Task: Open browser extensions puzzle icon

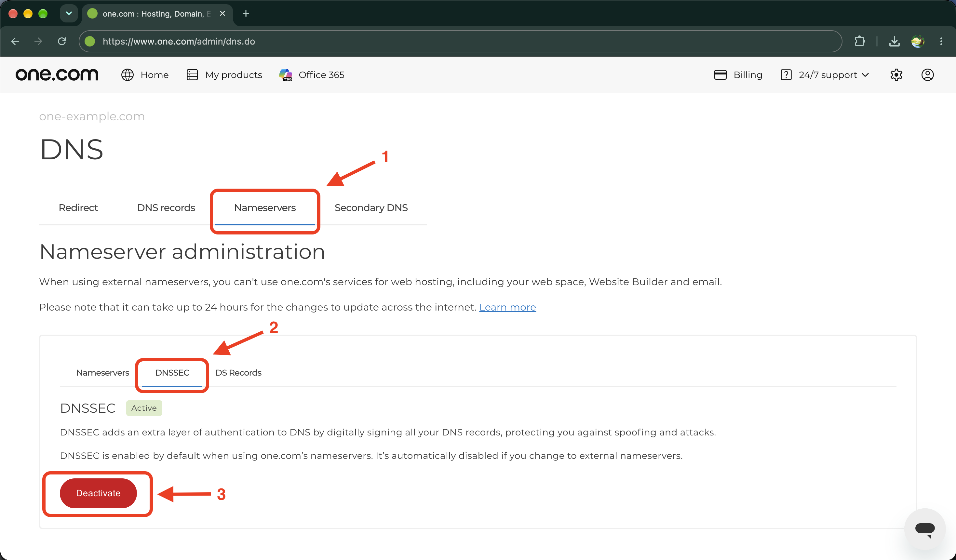Action: click(860, 41)
